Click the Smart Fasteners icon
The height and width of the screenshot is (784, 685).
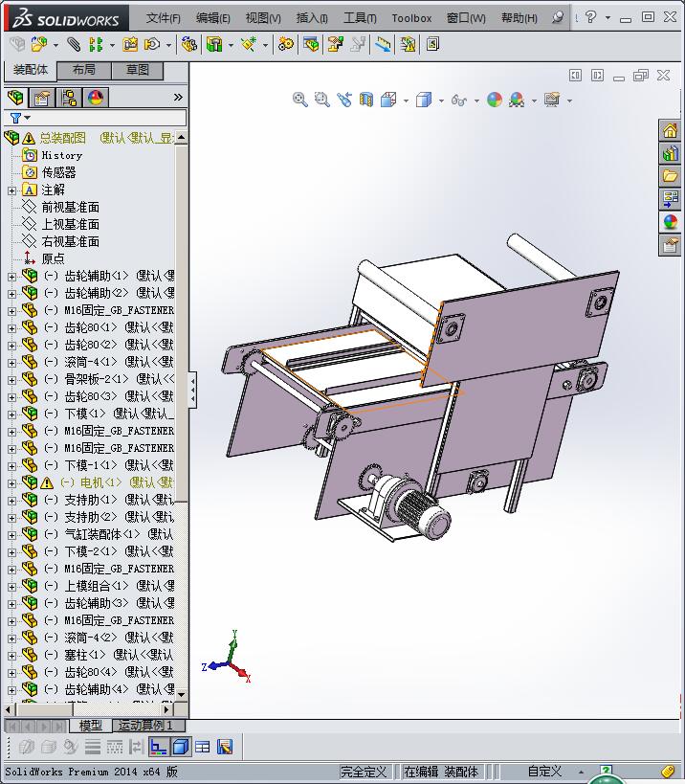click(130, 44)
